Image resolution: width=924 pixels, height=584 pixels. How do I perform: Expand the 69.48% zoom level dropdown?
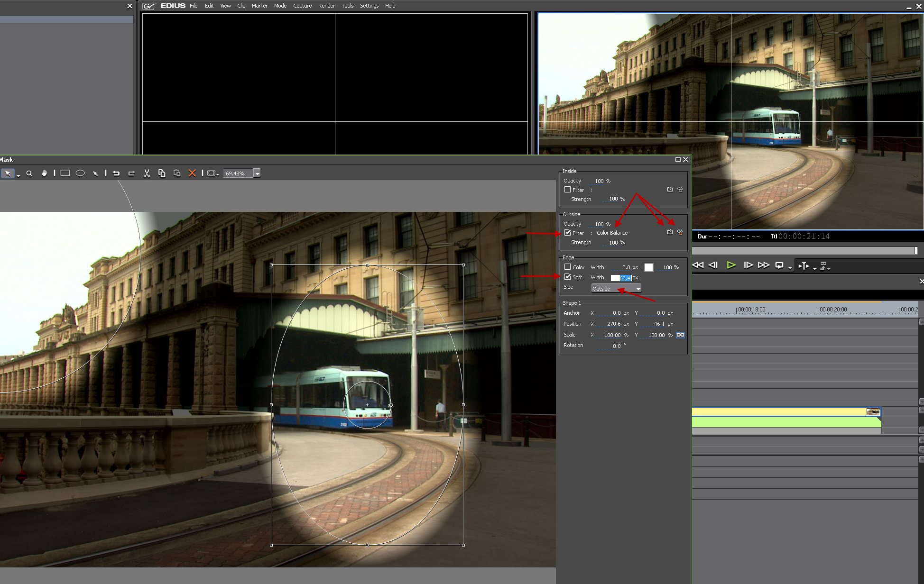[x=257, y=173]
